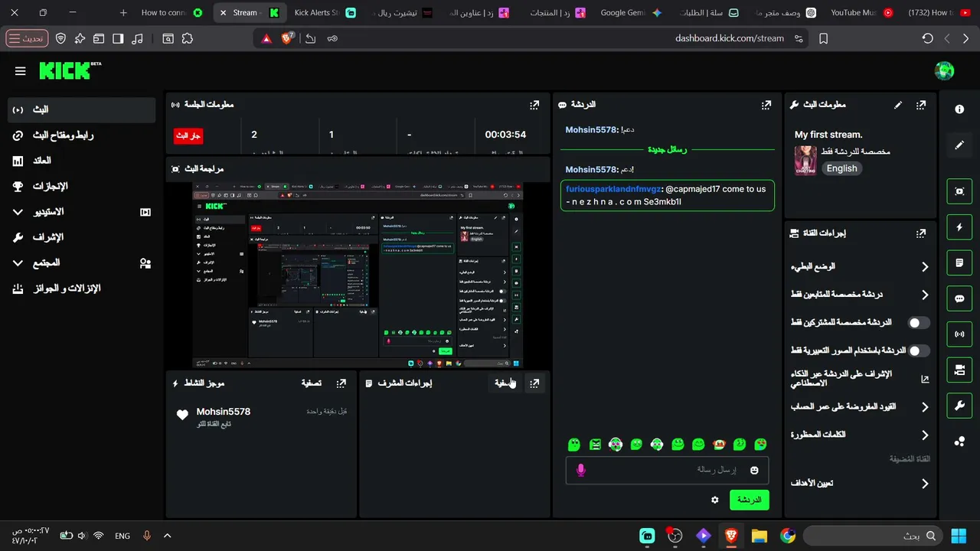Toggle subscribers-only chat switch
This screenshot has height=551, width=980.
pyautogui.click(x=919, y=323)
